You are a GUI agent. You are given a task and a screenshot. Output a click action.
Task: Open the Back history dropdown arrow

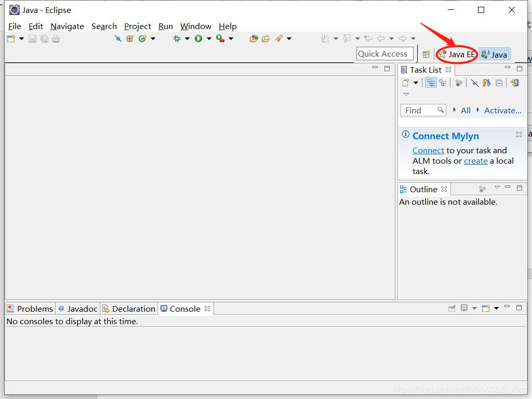(391, 38)
